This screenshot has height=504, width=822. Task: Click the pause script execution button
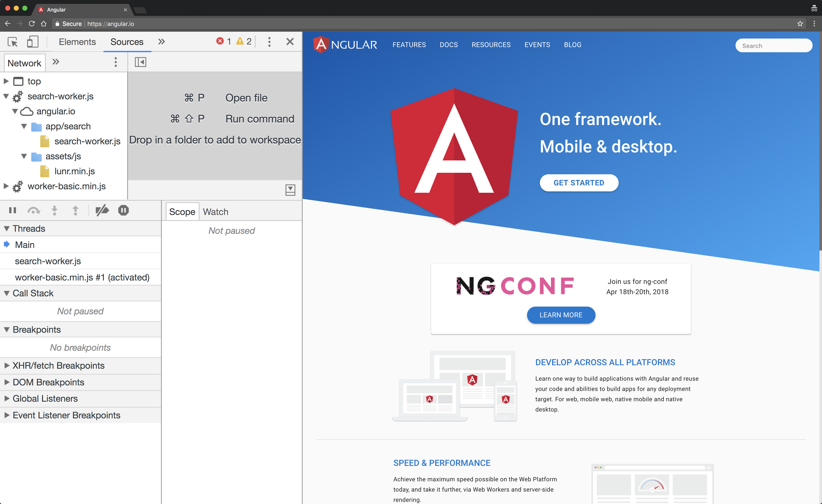tap(13, 210)
